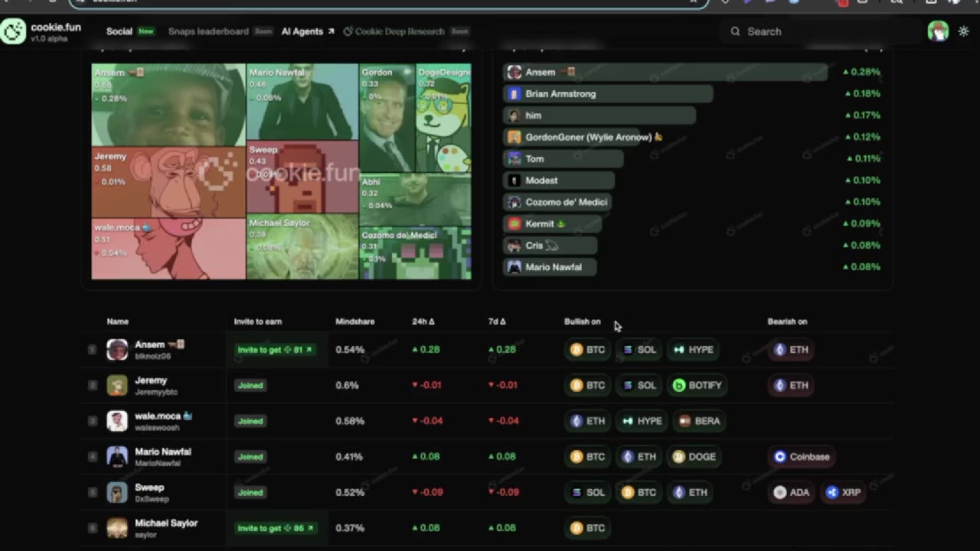Click the DOGE chip in Mario Nawfal row
Image resolution: width=980 pixels, height=551 pixels.
[694, 457]
